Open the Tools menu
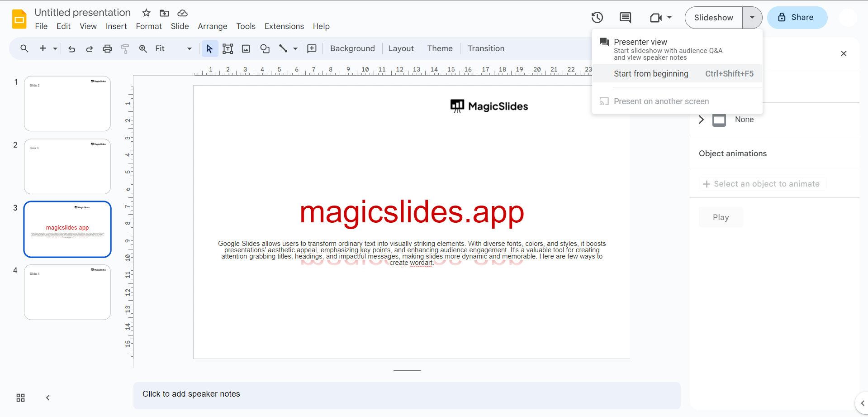868x417 pixels. point(246,26)
